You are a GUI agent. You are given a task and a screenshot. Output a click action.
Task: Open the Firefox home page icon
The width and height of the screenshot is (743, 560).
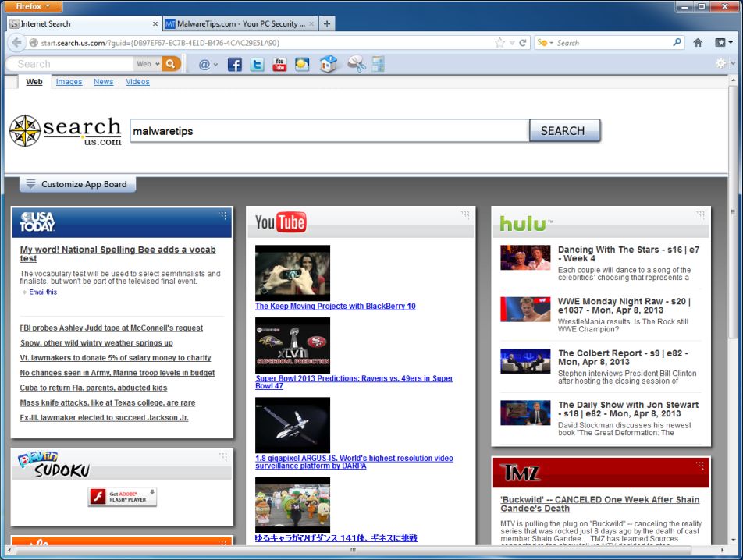point(698,43)
